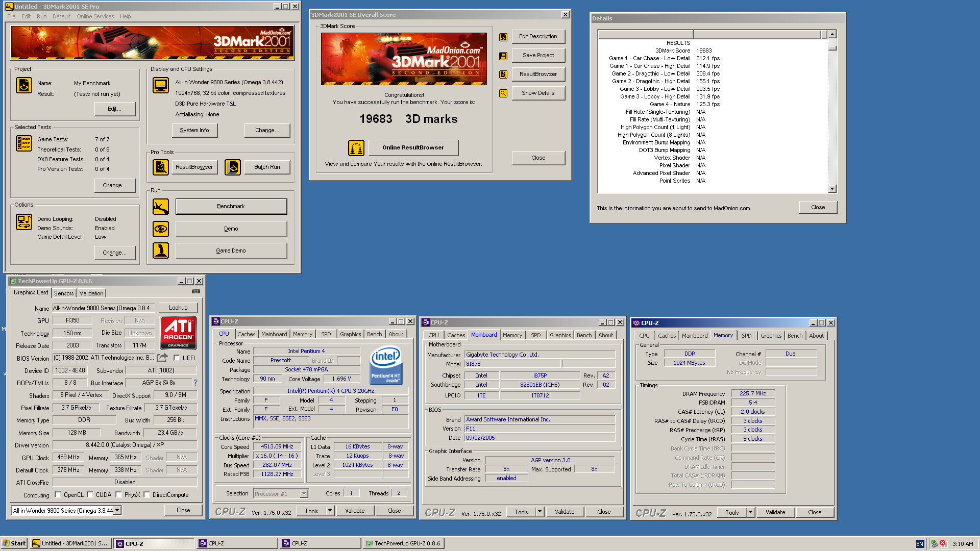The height and width of the screenshot is (551, 980).
Task: Click the Project clipboard icon in 3DMark
Action: (x=24, y=85)
